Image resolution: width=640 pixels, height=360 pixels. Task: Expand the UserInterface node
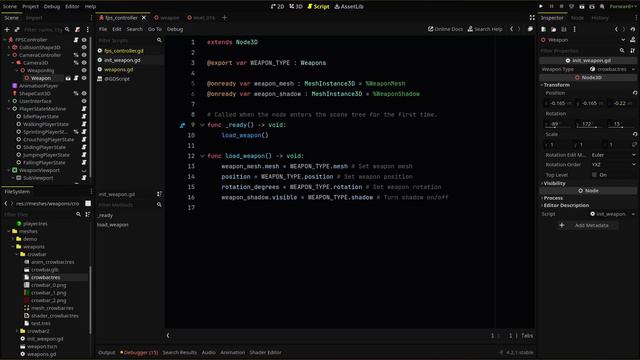pyautogui.click(x=9, y=101)
